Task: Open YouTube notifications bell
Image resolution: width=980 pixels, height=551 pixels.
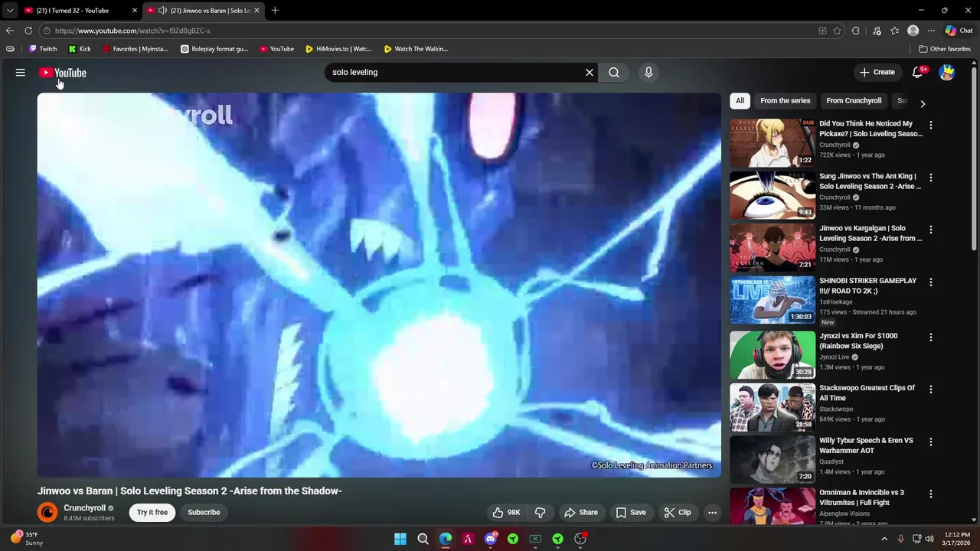Action: coord(918,72)
